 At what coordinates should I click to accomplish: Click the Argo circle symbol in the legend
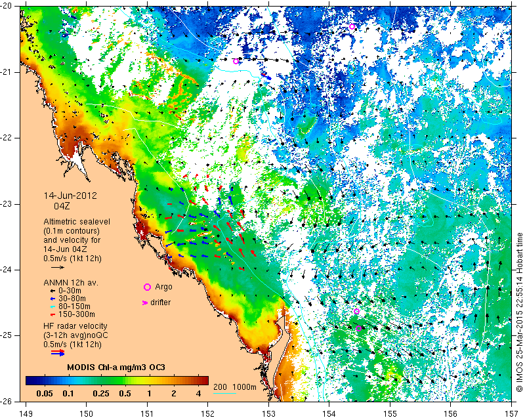point(147,287)
